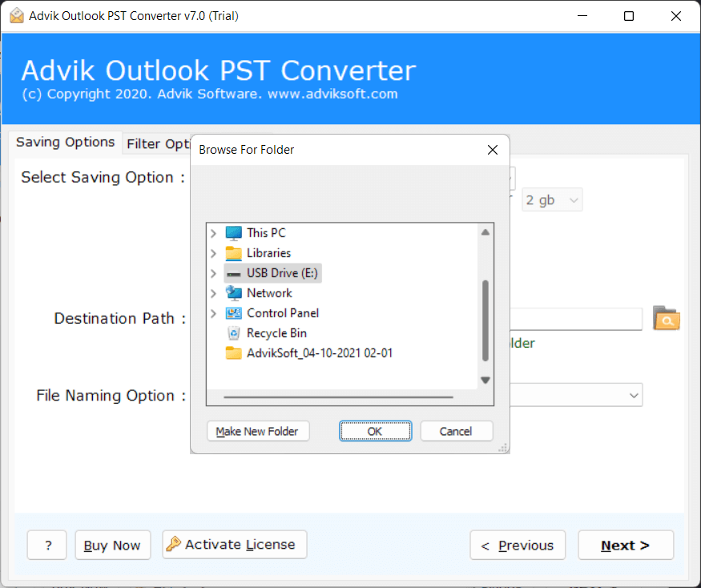
Task: Minimize the Advik converter window
Action: point(582,16)
